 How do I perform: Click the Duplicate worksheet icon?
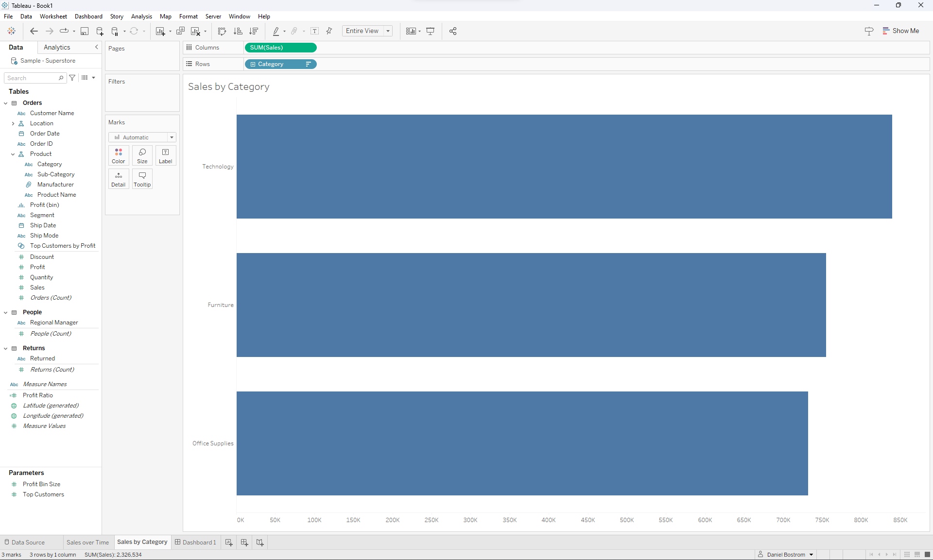pos(180,31)
